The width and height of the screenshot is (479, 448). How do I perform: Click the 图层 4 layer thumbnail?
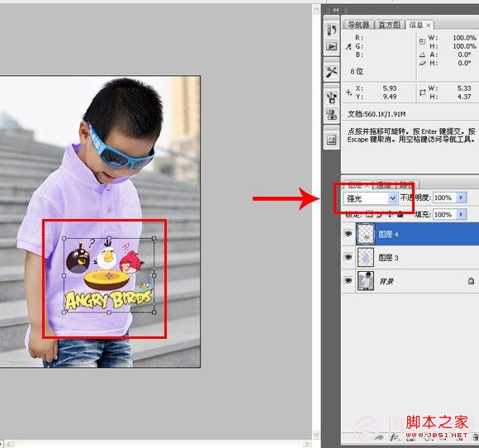[365, 234]
